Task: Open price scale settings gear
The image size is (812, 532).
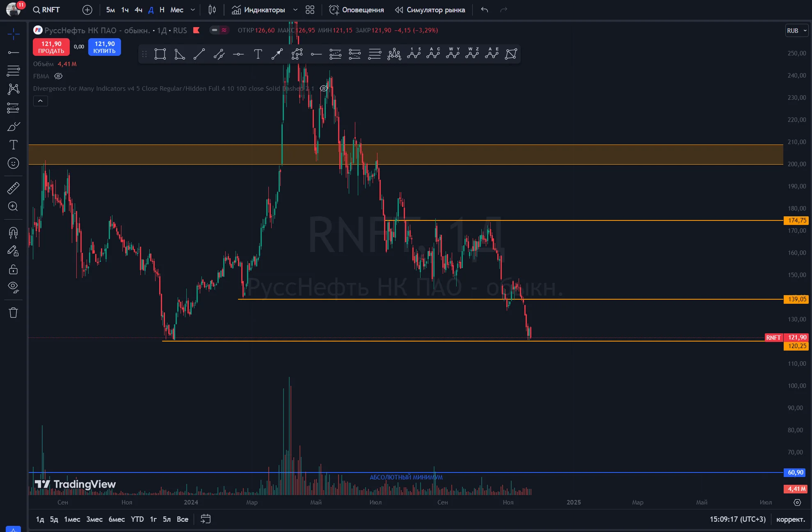Action: click(x=797, y=502)
